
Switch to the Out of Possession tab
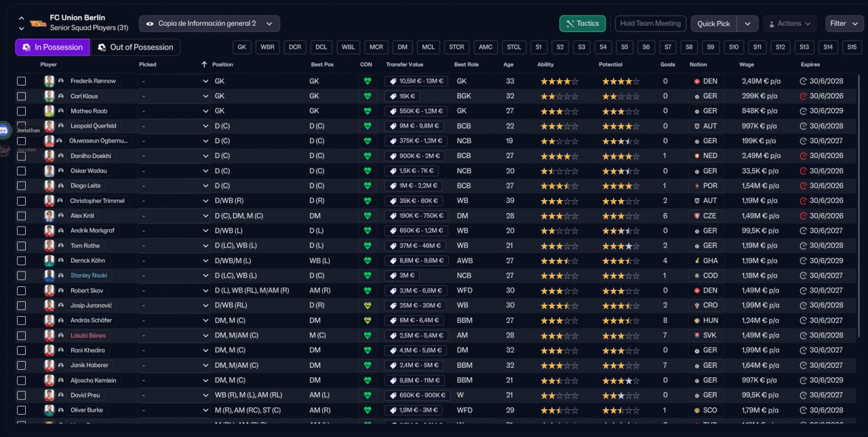point(134,47)
